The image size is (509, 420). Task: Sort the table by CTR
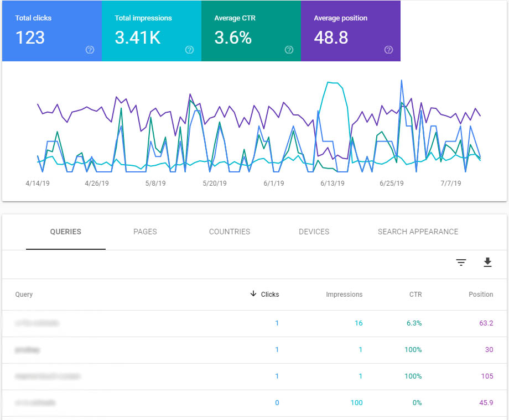tap(415, 294)
